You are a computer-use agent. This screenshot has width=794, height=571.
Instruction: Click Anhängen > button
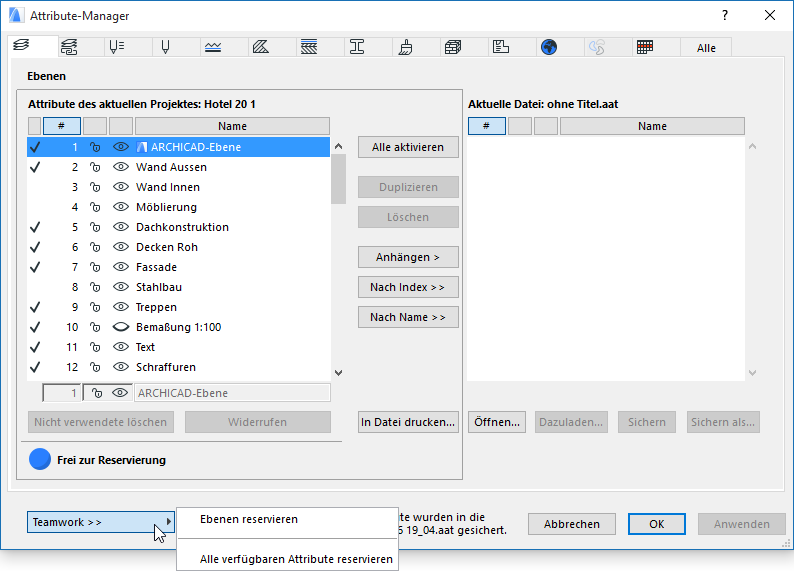[408, 257]
